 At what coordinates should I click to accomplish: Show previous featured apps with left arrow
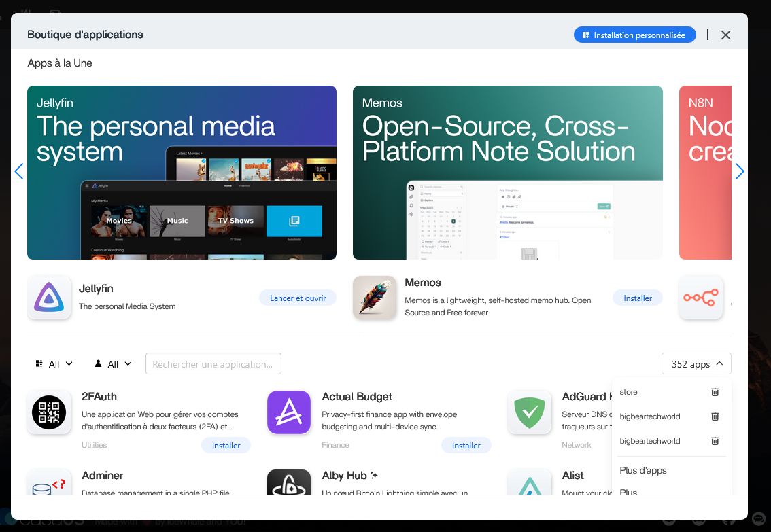pyautogui.click(x=19, y=172)
